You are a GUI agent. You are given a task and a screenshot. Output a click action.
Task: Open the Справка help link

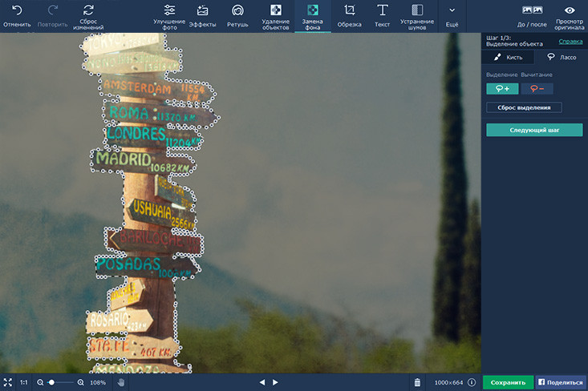[570, 41]
